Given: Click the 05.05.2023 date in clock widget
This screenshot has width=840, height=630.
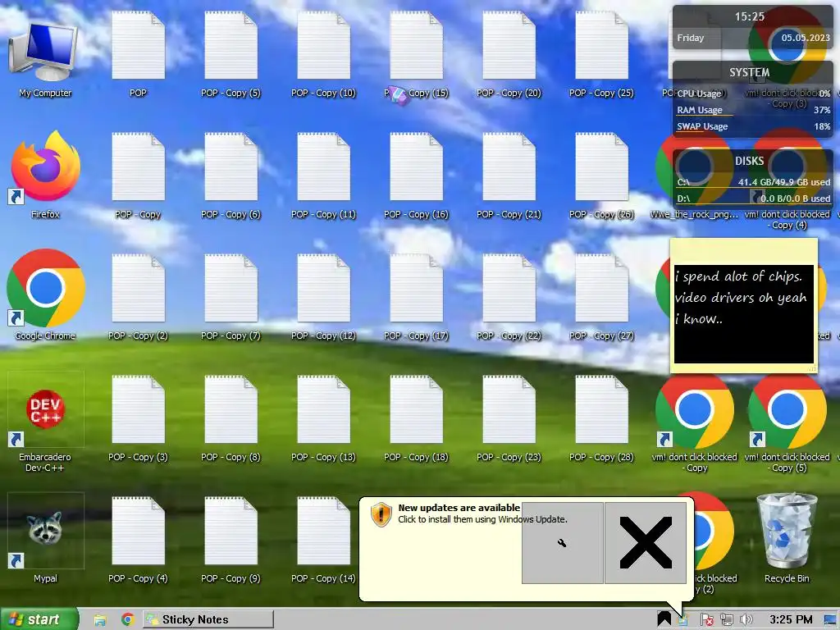Looking at the screenshot, I should (x=806, y=38).
